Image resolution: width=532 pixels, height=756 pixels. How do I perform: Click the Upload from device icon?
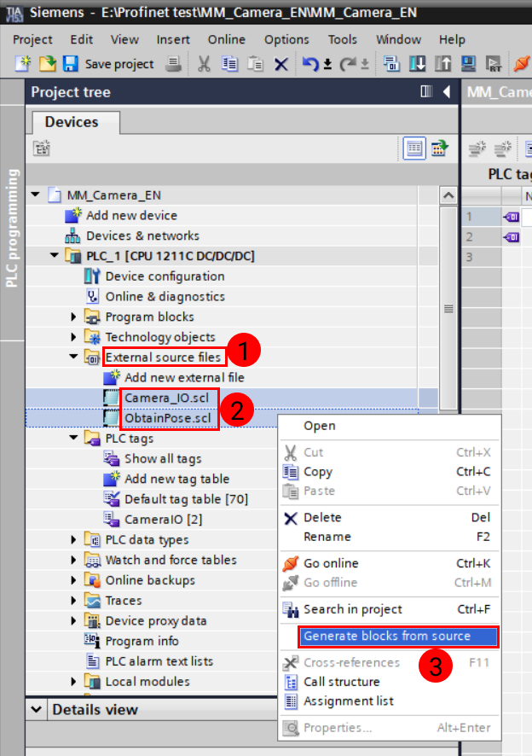click(x=442, y=64)
